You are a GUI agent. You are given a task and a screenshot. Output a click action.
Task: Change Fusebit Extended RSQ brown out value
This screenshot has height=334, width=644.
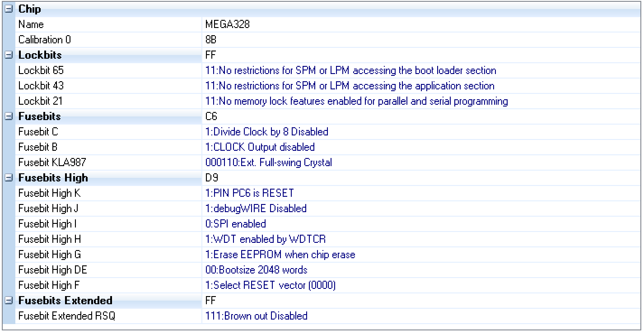pyautogui.click(x=256, y=316)
